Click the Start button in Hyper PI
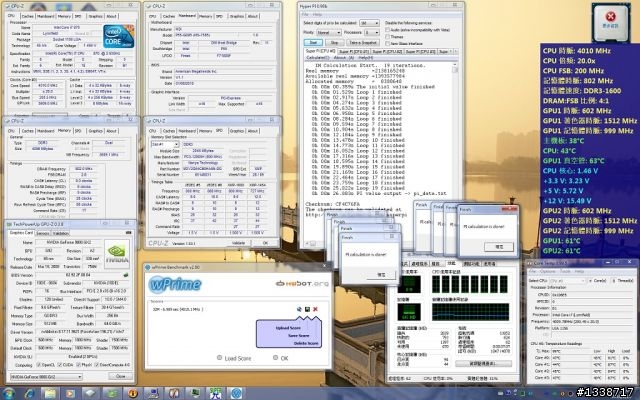The image size is (640, 400). pyautogui.click(x=313, y=42)
